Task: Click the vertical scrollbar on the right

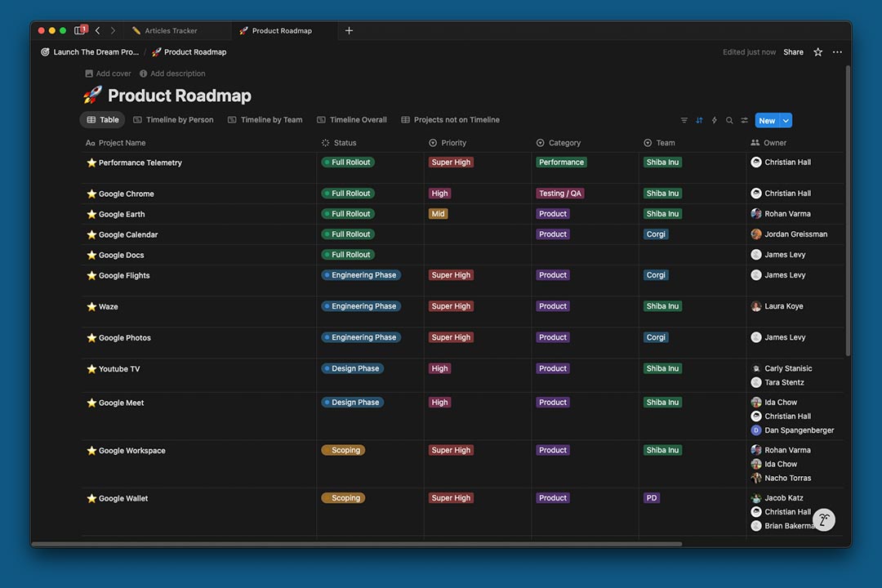Action: point(848,211)
